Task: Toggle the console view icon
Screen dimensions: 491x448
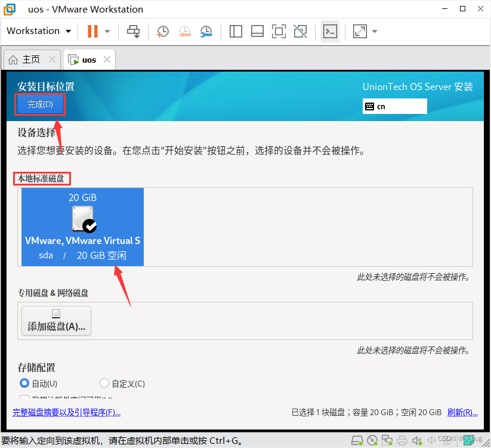Action: coord(330,31)
